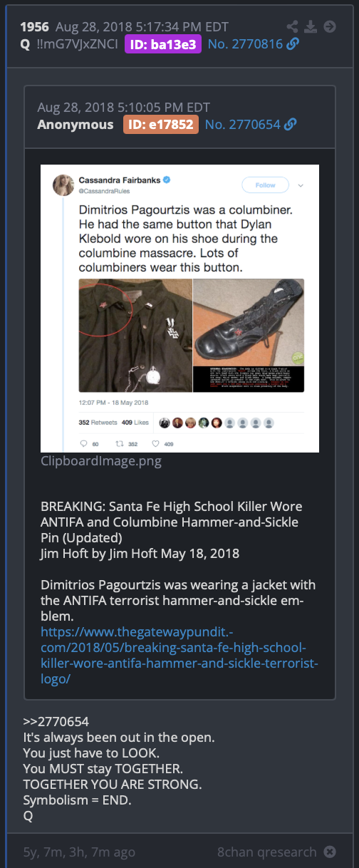Click the share icon on post 1956
Image resolution: width=359 pixels, height=868 pixels.
point(292,27)
